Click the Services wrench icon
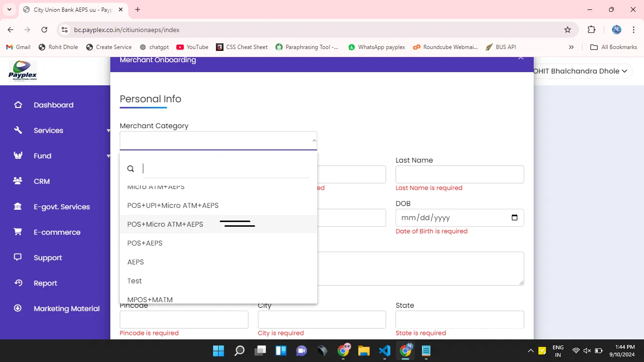Screen dimensions: 644x362 18,131
